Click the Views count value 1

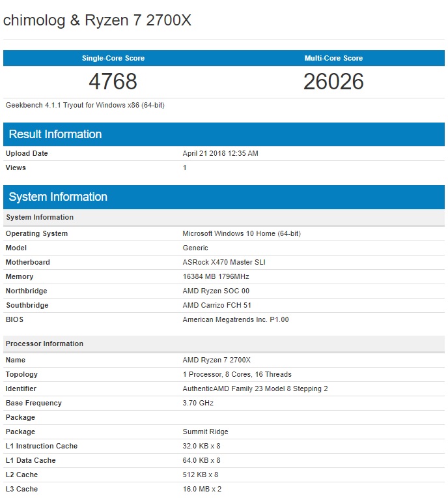(x=185, y=168)
